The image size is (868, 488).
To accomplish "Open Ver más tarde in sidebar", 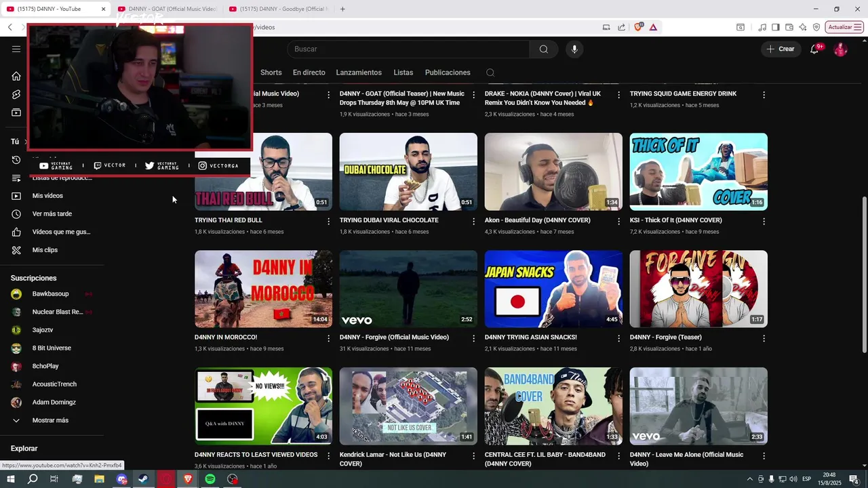I will coord(52,213).
